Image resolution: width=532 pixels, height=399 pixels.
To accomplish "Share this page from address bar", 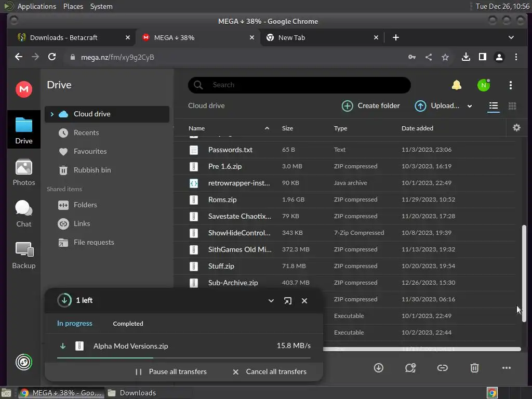I will click(x=429, y=57).
